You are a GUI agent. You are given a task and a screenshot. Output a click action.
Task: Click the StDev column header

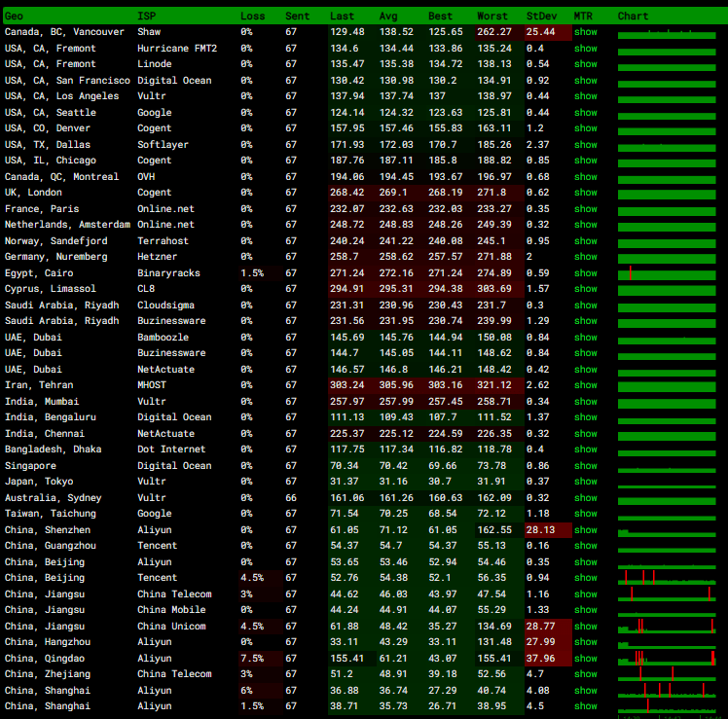coord(541,17)
